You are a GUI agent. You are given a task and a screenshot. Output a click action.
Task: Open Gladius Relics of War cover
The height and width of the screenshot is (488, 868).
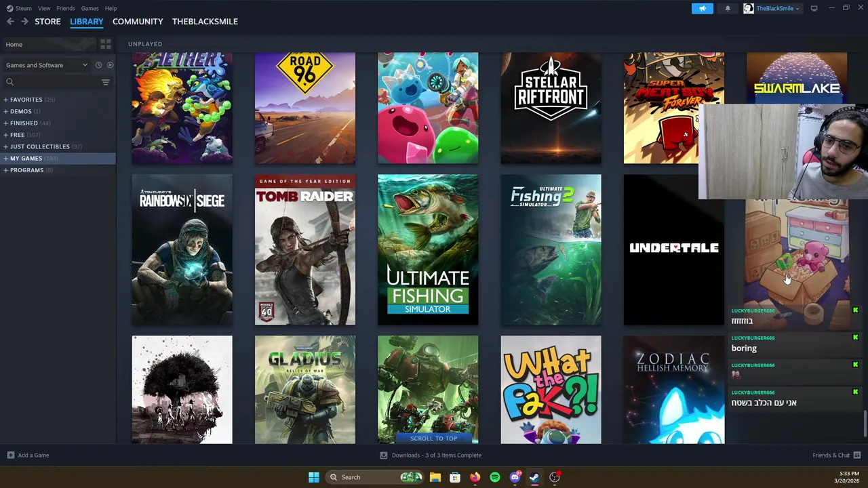pyautogui.click(x=305, y=390)
